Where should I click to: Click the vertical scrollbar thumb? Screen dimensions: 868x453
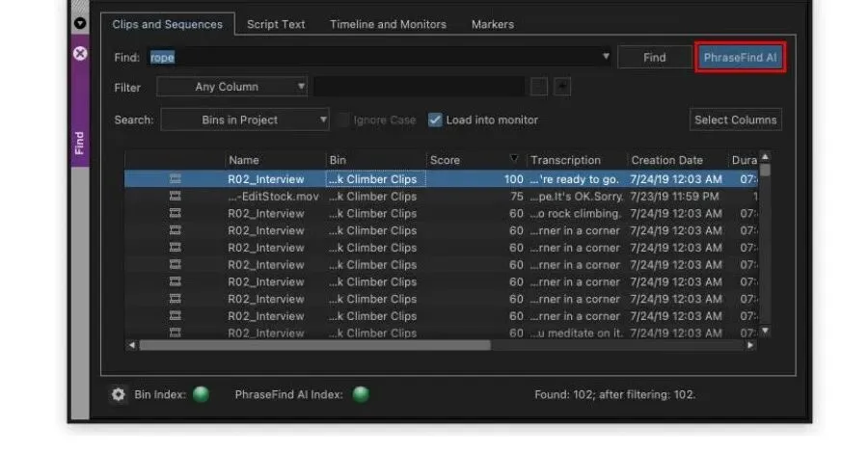click(765, 170)
